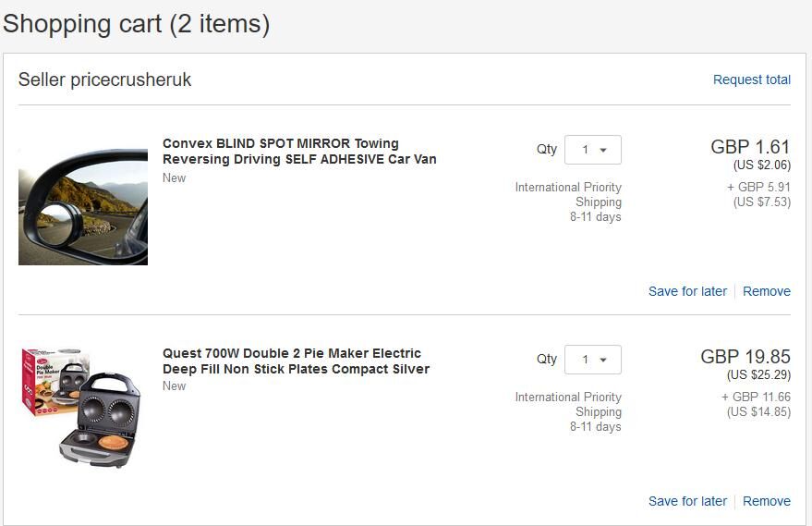The height and width of the screenshot is (526, 812).
Task: Open the Convex BLIND SPOT MIRROR listing title
Action: point(299,152)
